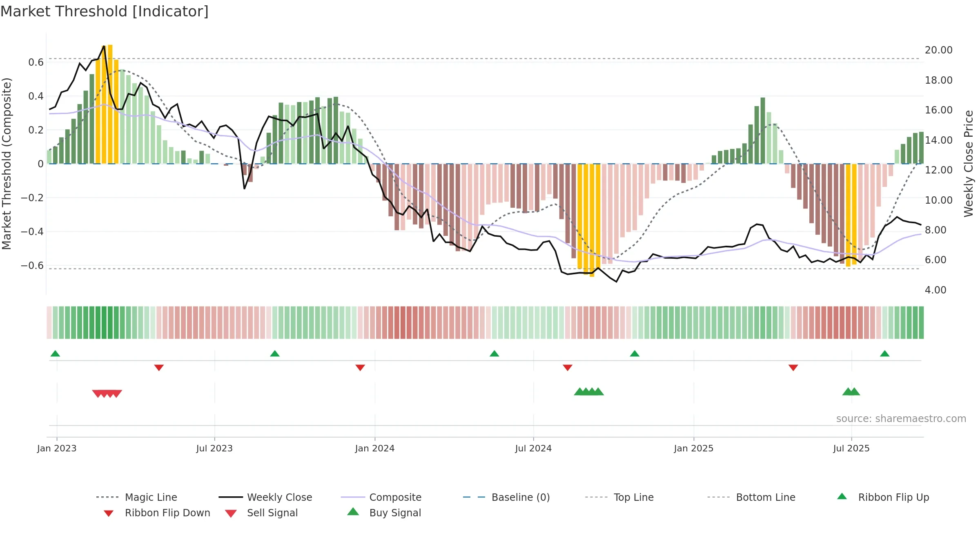980x551 pixels.
Task: Click the 'Market Threshold (Composite)' left axis title
Action: (7, 164)
